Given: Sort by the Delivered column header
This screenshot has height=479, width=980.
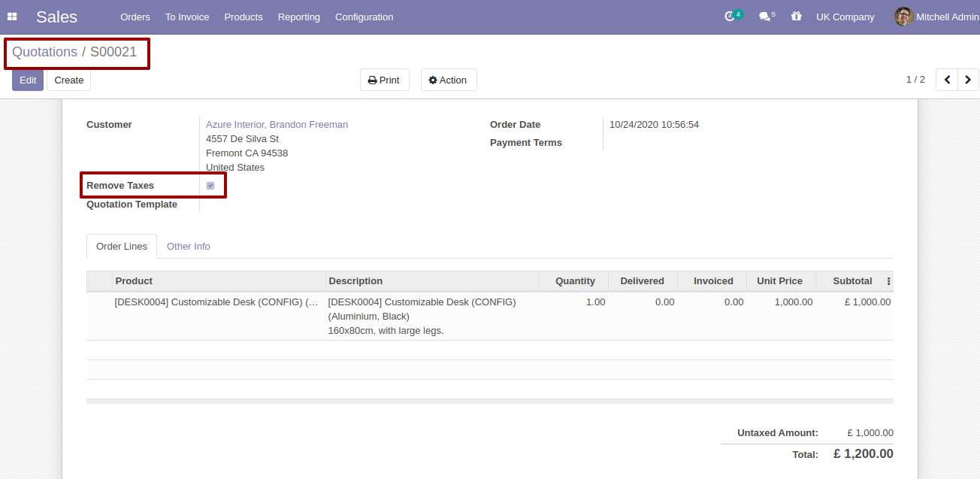Looking at the screenshot, I should point(643,281).
